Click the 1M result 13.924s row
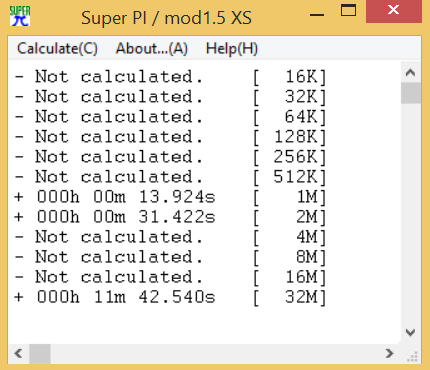This screenshot has height=370, width=430. click(x=171, y=197)
